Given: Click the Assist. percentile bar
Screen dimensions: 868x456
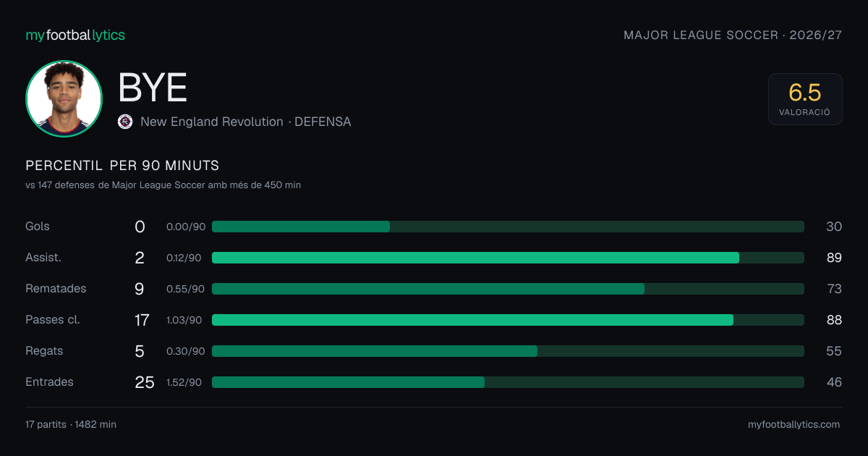Looking at the screenshot, I should (x=508, y=258).
